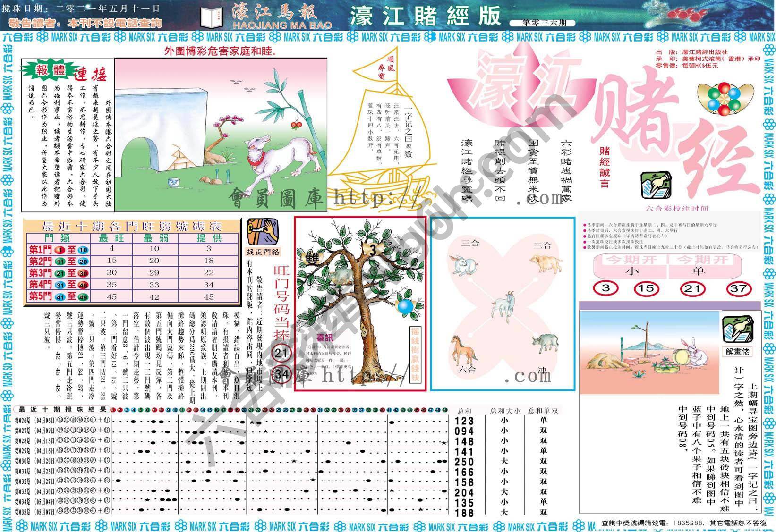Click the 喜訊 heading beside the tree

tap(325, 337)
